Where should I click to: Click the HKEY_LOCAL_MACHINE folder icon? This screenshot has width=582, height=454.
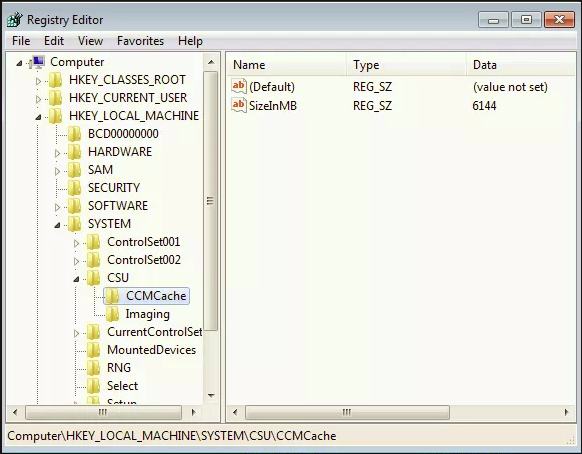pyautogui.click(x=55, y=116)
